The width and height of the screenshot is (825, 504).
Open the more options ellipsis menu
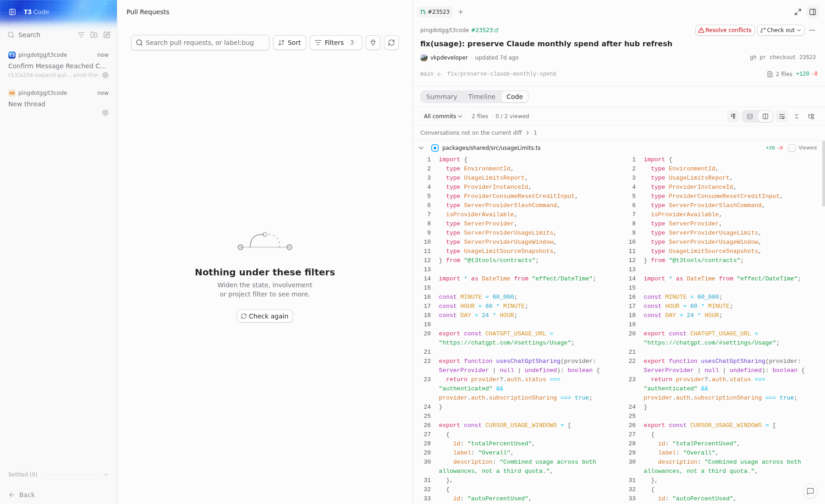coord(812,30)
